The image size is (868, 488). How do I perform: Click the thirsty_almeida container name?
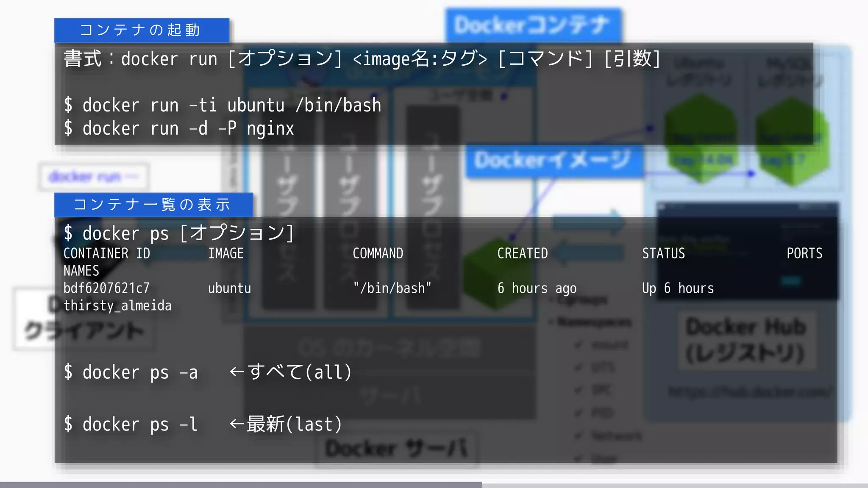117,305
